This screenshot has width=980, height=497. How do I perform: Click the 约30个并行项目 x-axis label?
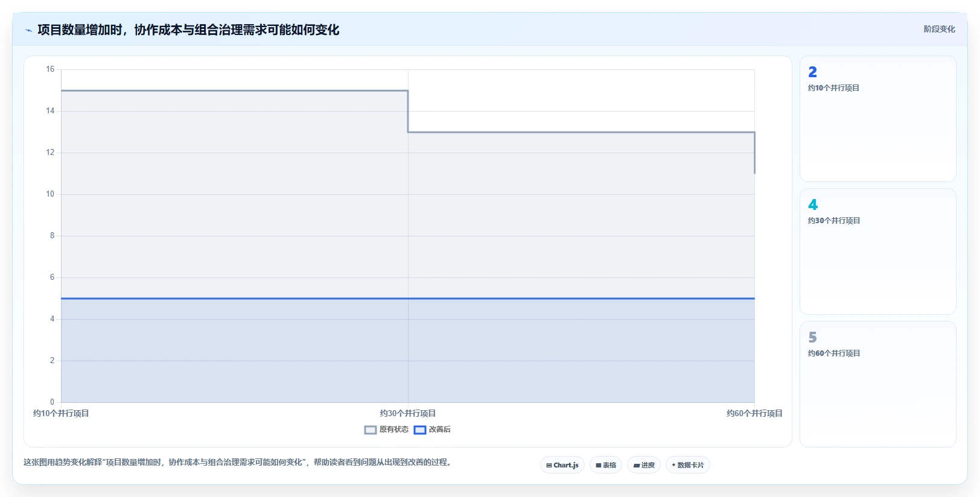tap(408, 413)
